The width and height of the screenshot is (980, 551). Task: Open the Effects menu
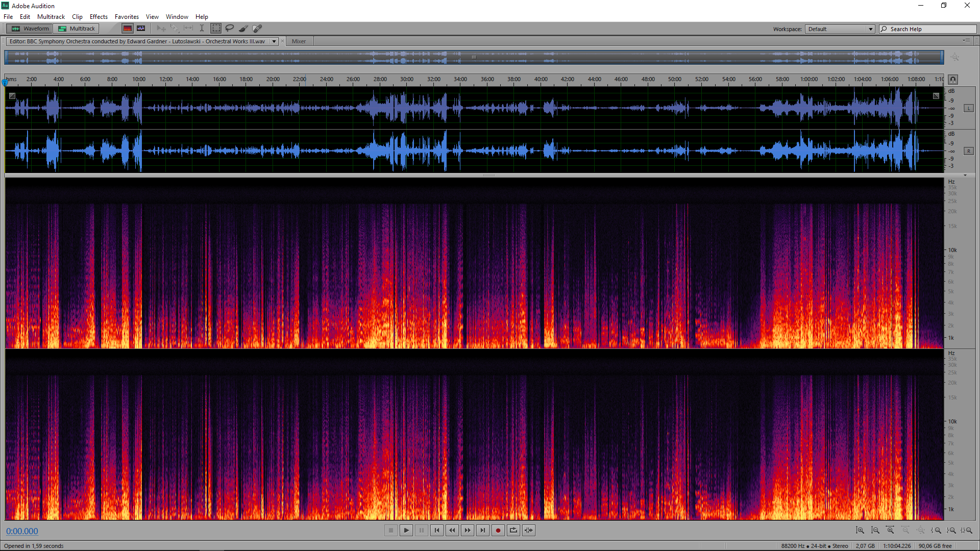(x=99, y=17)
